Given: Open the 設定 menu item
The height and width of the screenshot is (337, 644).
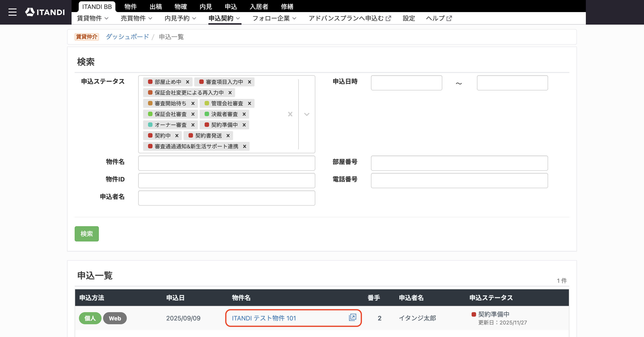Looking at the screenshot, I should 409,18.
